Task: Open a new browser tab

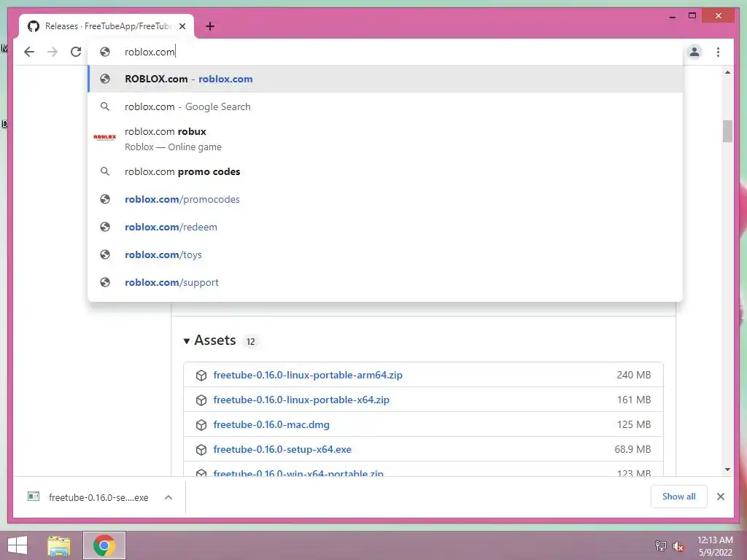Action: [209, 26]
